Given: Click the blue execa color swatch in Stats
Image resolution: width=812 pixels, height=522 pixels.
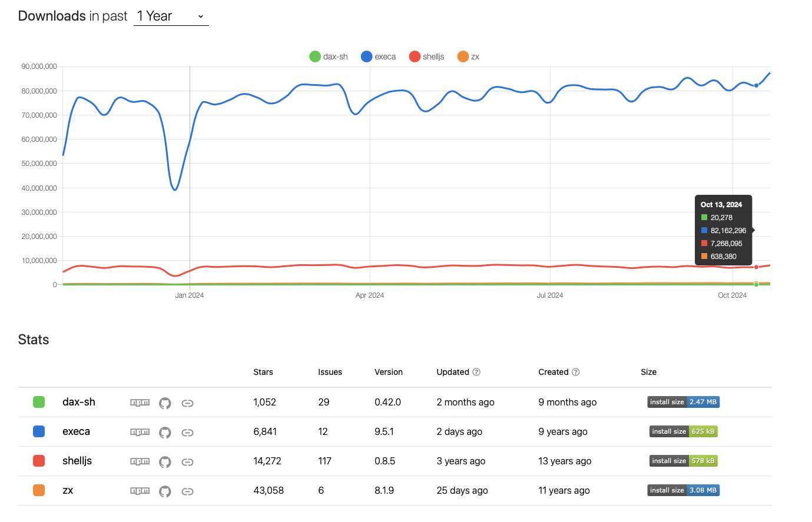Looking at the screenshot, I should pyautogui.click(x=39, y=431).
